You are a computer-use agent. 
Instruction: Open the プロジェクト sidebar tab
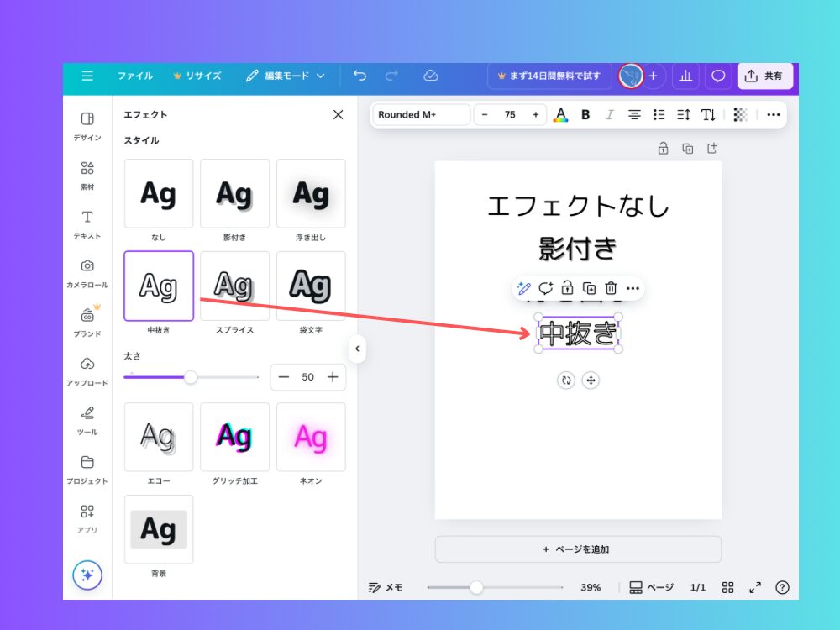pos(87,470)
